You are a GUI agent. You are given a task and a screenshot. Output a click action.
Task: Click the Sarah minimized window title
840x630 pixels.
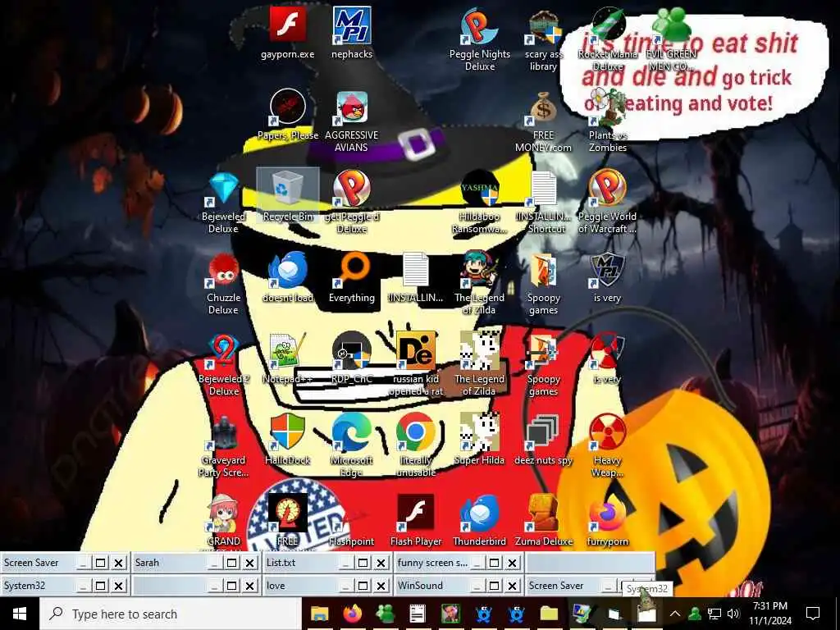tap(148, 563)
